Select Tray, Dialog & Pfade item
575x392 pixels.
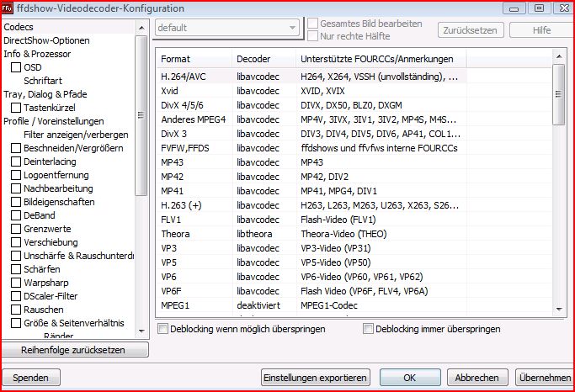pos(45,94)
